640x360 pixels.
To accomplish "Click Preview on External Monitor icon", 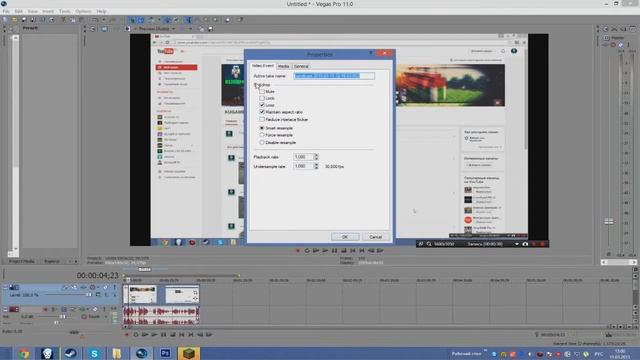I will click(104, 29).
